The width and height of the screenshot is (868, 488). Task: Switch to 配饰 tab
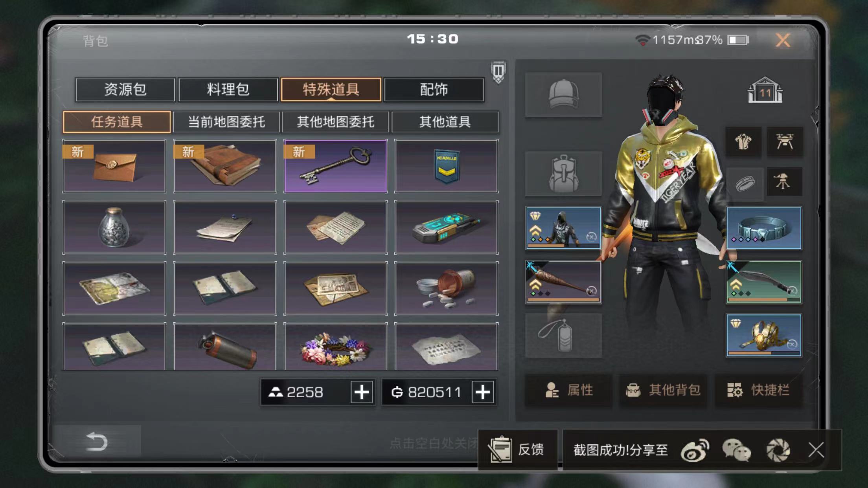[x=434, y=90]
